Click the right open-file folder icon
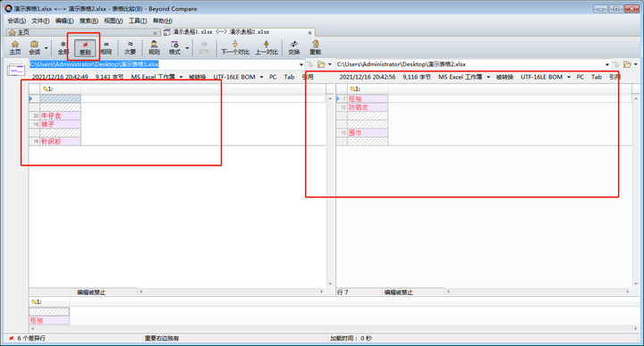Screen dimensions: 644x346 click(x=627, y=64)
